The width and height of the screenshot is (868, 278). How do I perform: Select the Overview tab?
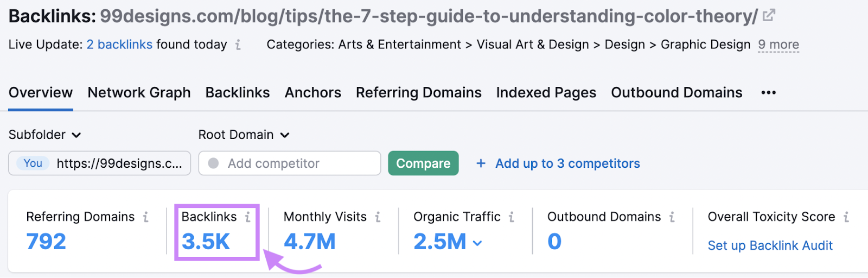[x=41, y=93]
